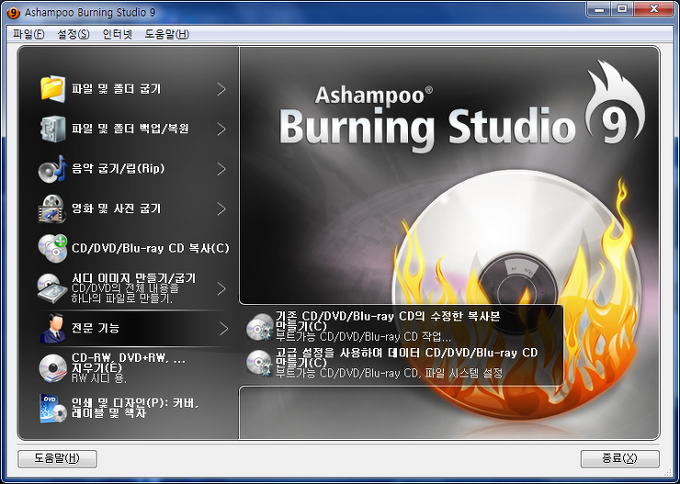The height and width of the screenshot is (484, 680).
Task: Expand the 음악 굽기/립(Rip) arrow
Action: coord(222,169)
